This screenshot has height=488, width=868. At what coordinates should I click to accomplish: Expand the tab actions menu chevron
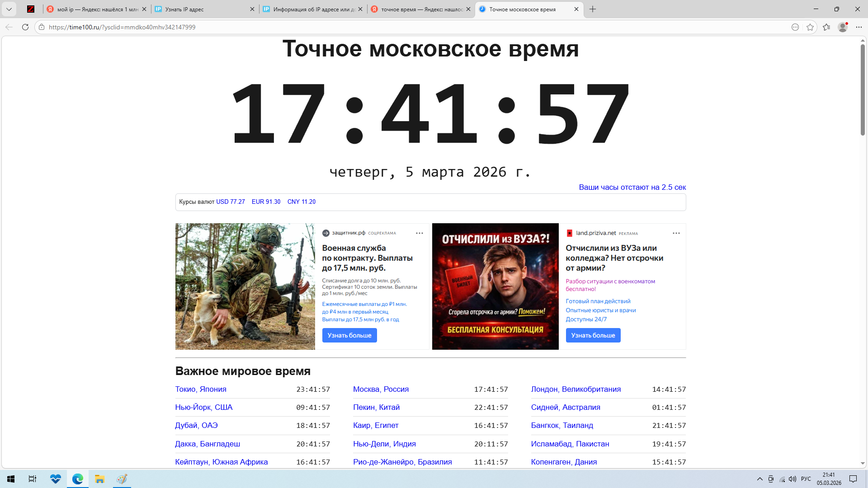pos(9,9)
